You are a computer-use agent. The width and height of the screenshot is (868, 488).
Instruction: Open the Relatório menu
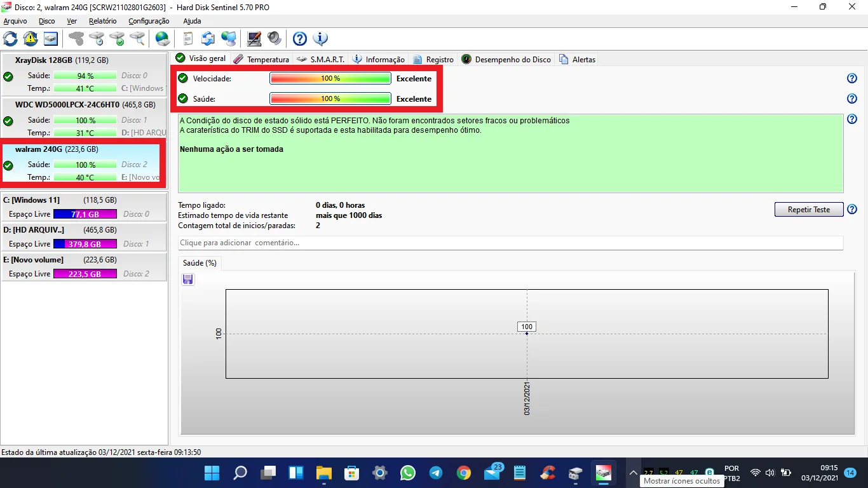[x=103, y=21]
